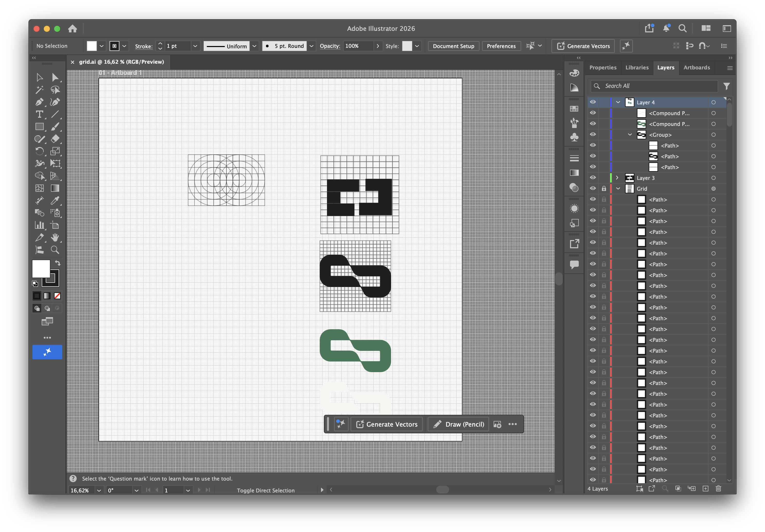Open Preferences from control bar
Viewport: 765px width, 532px height.
click(501, 46)
